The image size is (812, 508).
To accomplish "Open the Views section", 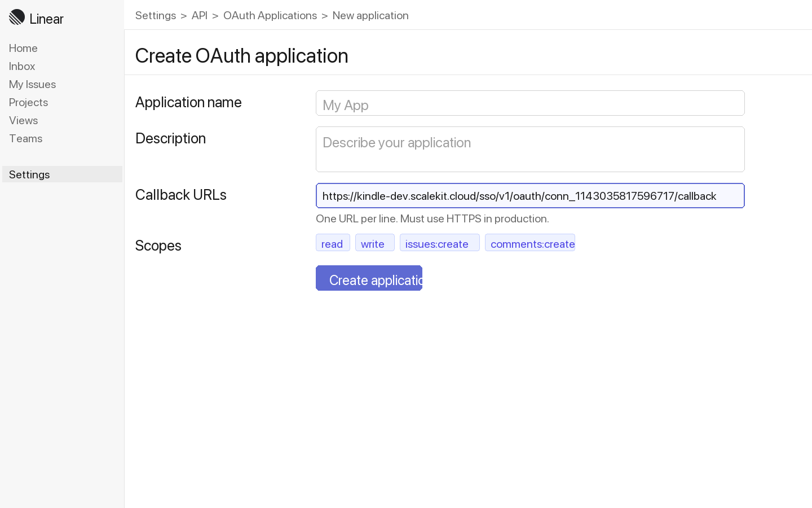I will pyautogui.click(x=23, y=120).
